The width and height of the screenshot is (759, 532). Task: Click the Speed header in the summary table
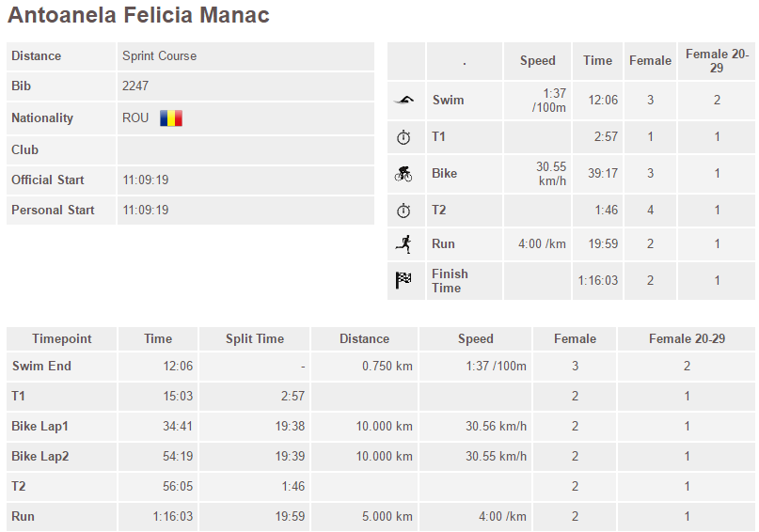pyautogui.click(x=537, y=61)
